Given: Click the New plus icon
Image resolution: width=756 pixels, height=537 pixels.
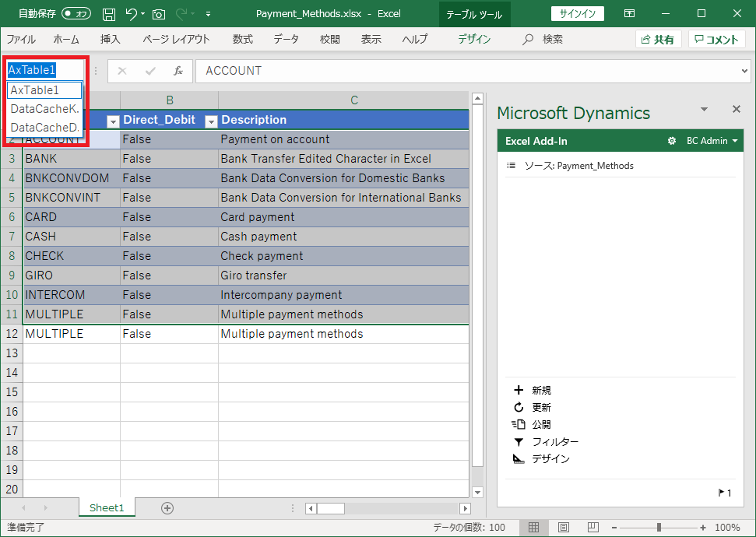Looking at the screenshot, I should point(519,390).
